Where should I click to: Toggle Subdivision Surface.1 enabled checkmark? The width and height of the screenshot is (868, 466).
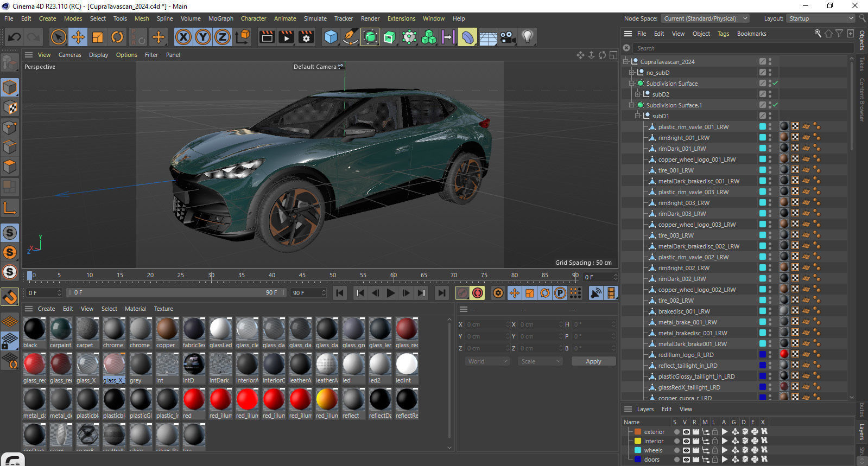(775, 105)
